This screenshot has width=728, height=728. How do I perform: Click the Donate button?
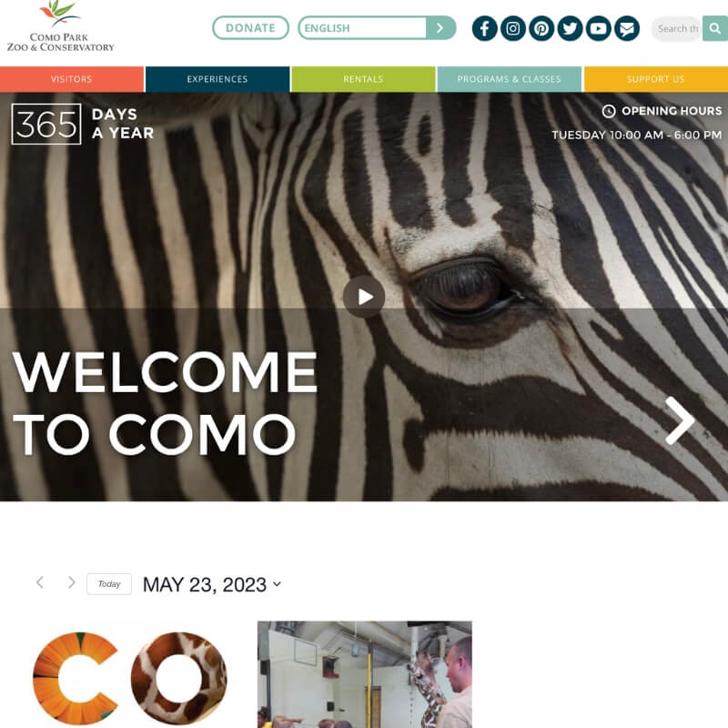(x=251, y=28)
